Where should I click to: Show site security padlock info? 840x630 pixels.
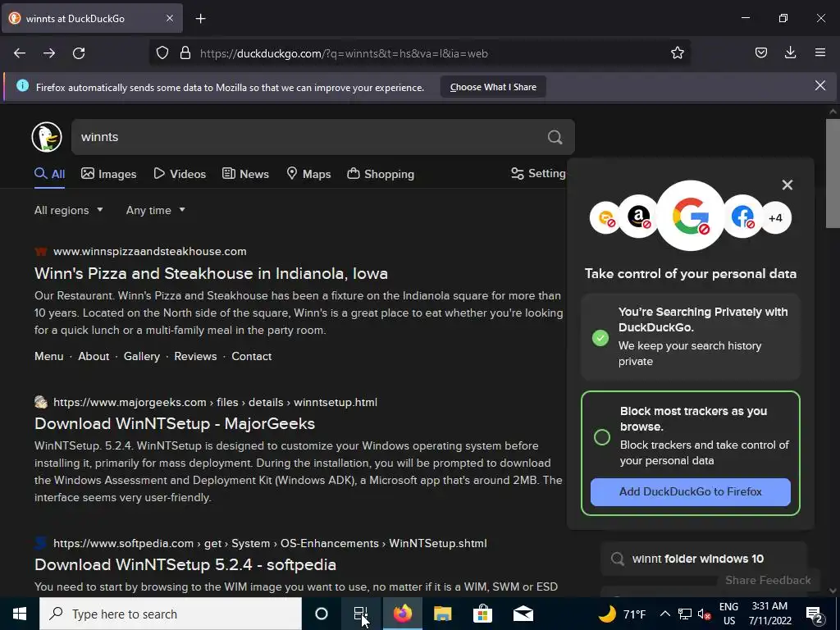(185, 53)
